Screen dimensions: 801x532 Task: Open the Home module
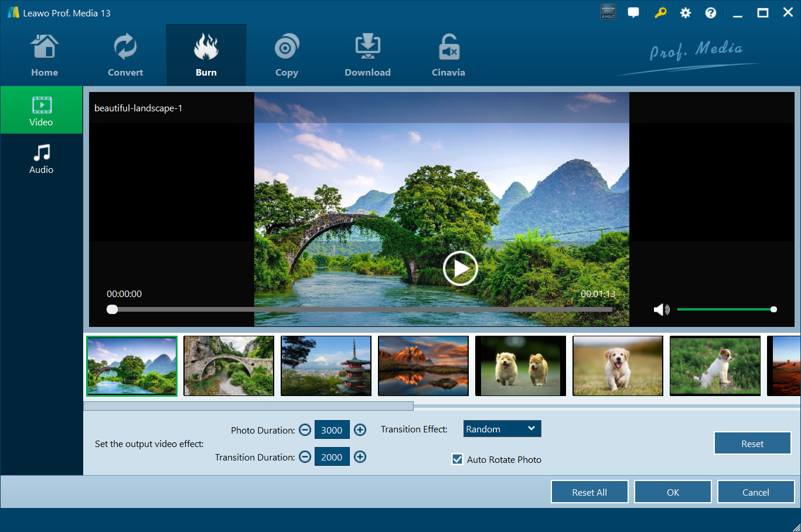[x=45, y=54]
